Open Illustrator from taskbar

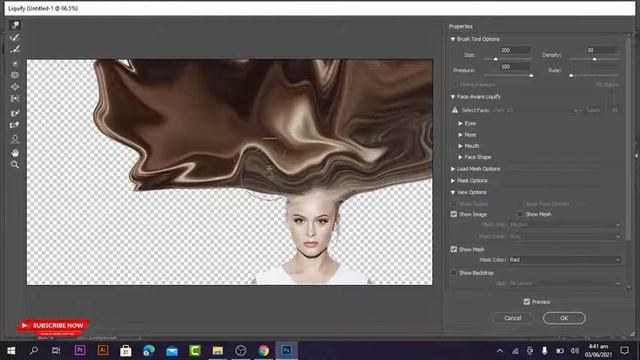[103, 350]
